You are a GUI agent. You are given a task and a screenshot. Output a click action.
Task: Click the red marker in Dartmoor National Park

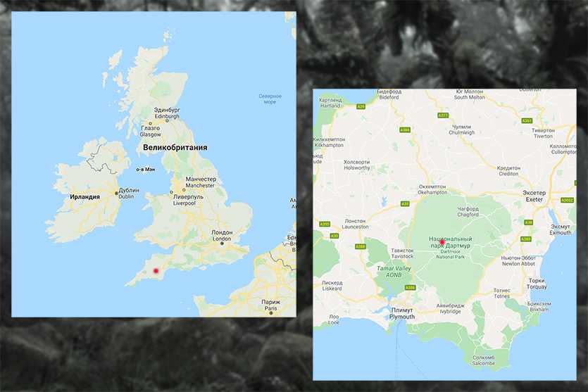(x=442, y=242)
